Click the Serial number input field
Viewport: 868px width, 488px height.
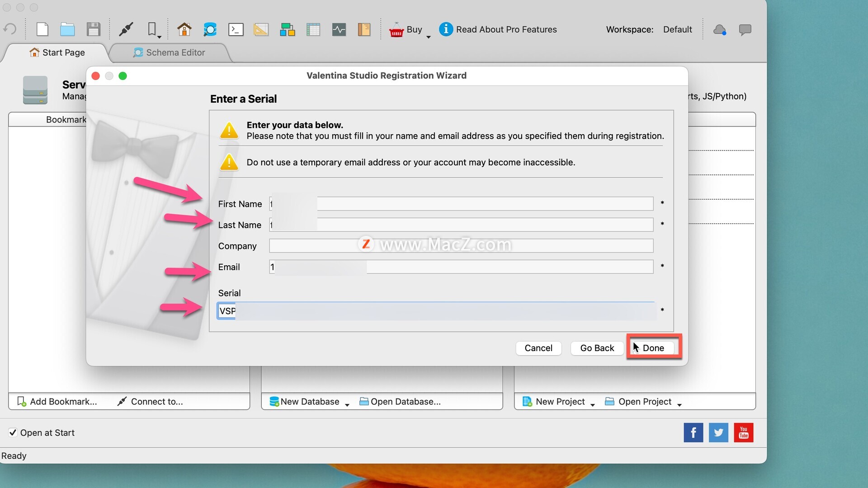coord(436,311)
